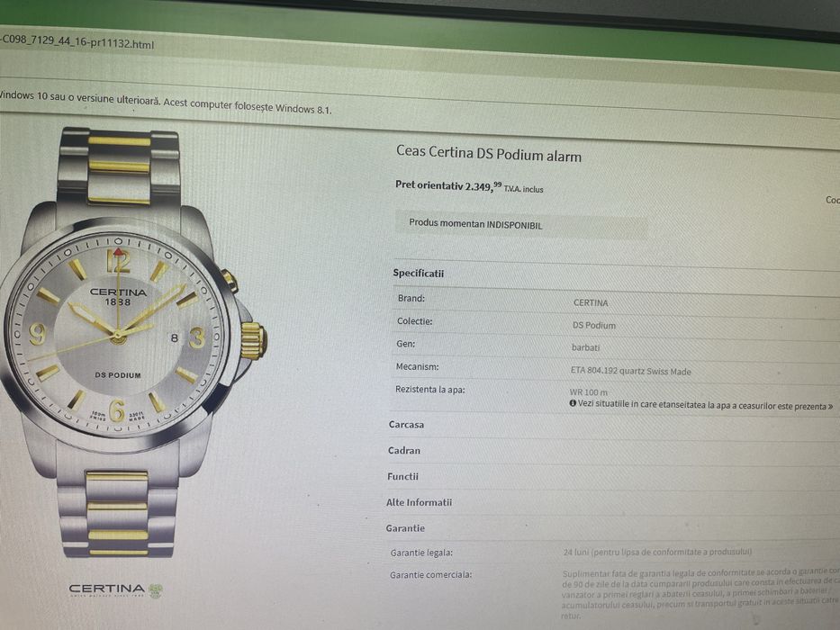Open the Functii section
840x630 pixels.
coord(402,476)
